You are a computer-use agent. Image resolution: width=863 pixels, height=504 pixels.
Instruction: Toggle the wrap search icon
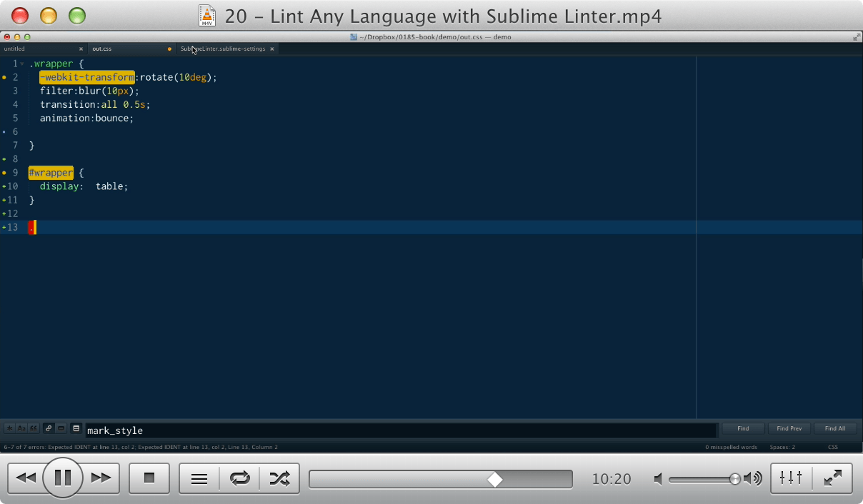[48, 428]
